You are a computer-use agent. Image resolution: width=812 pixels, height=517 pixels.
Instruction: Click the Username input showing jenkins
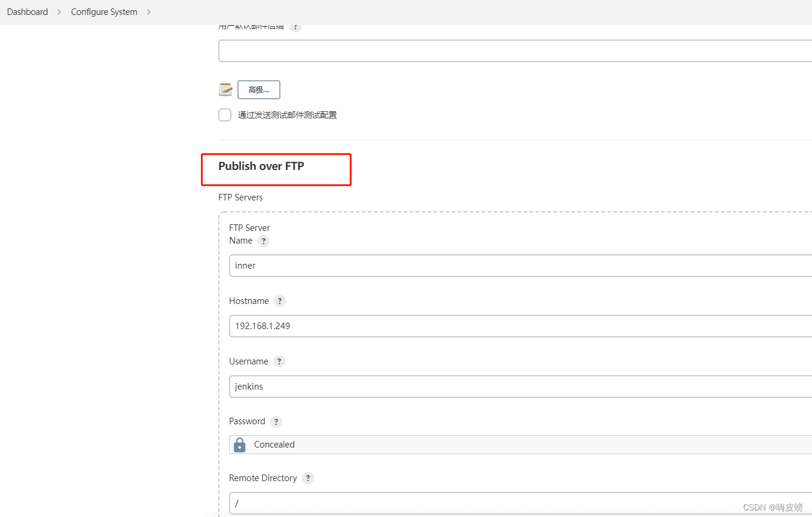tap(419, 386)
